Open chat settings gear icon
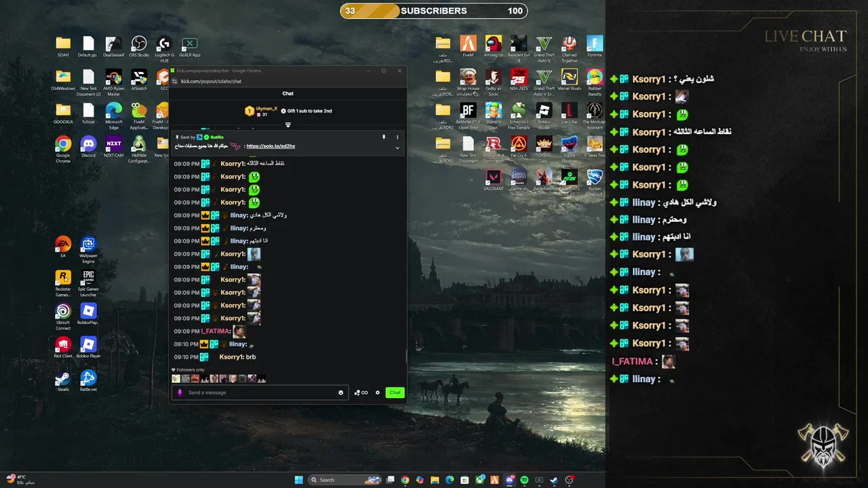Image resolution: width=868 pixels, height=488 pixels. coord(378,392)
